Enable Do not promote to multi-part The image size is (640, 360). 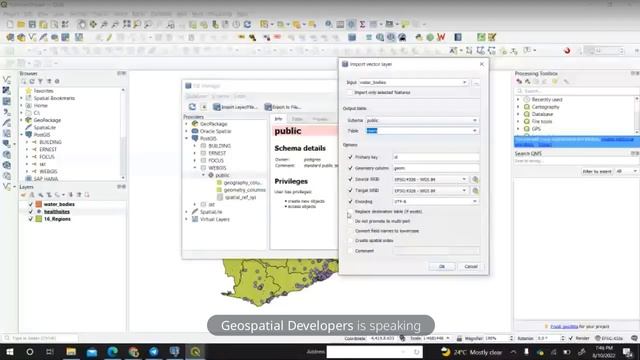pyautogui.click(x=350, y=221)
